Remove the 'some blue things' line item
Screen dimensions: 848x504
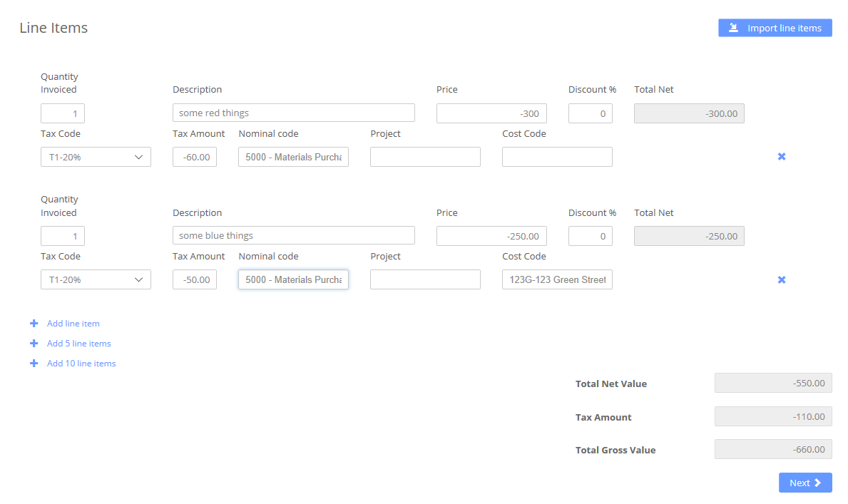click(x=782, y=279)
